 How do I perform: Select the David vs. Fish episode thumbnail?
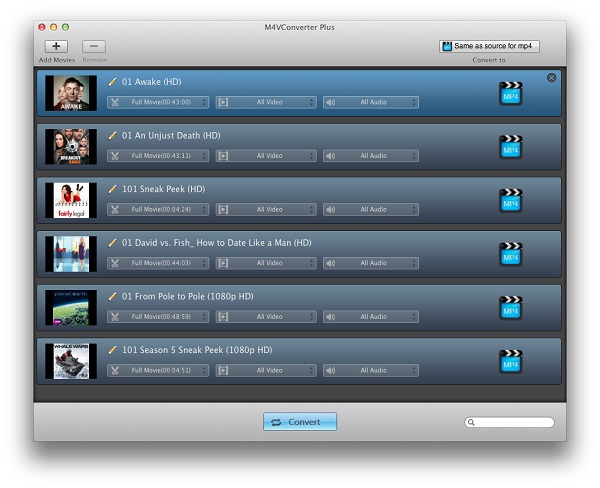click(71, 254)
